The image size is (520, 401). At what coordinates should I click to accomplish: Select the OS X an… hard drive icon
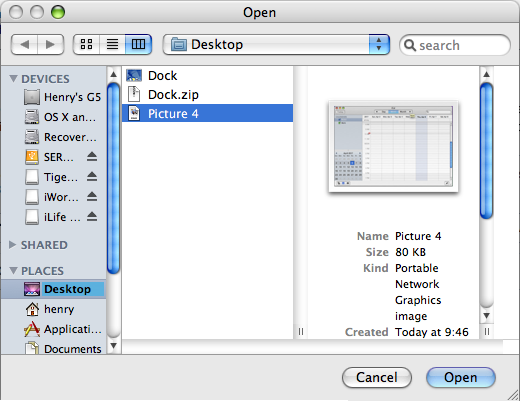[x=32, y=117]
